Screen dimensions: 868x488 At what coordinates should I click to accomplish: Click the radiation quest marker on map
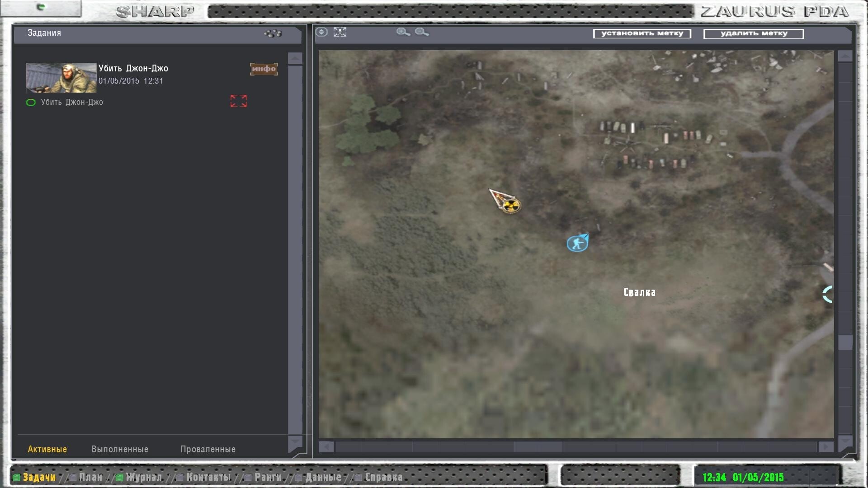[x=511, y=206]
